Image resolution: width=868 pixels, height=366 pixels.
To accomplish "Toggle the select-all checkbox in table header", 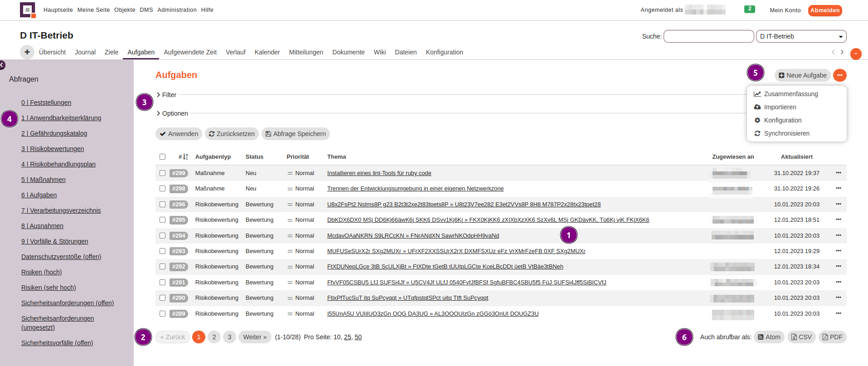I will coord(162,157).
